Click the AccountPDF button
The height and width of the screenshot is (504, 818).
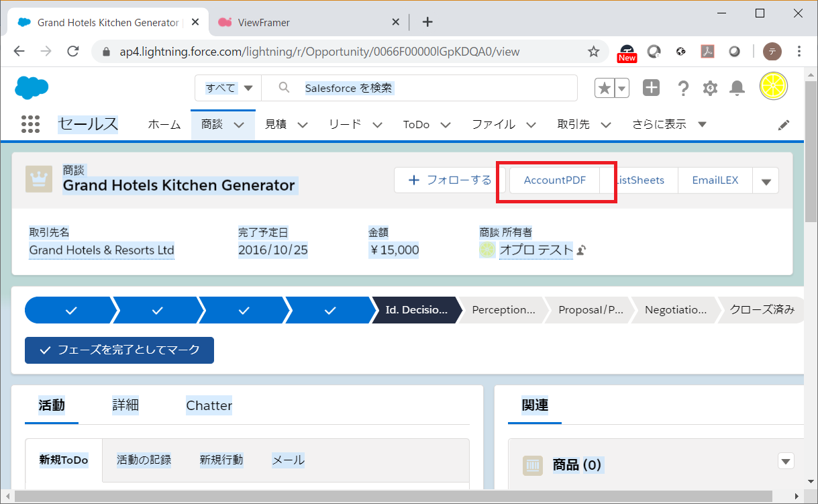point(554,181)
